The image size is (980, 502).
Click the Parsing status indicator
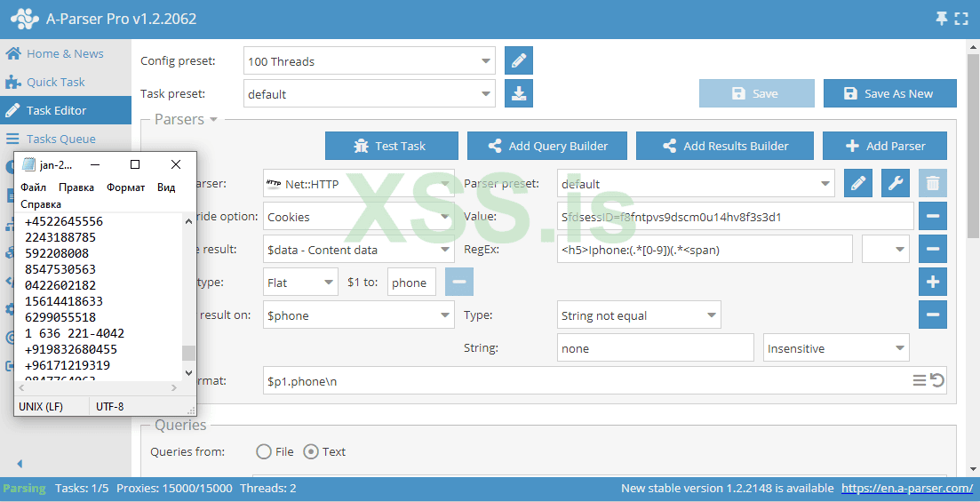[24, 489]
